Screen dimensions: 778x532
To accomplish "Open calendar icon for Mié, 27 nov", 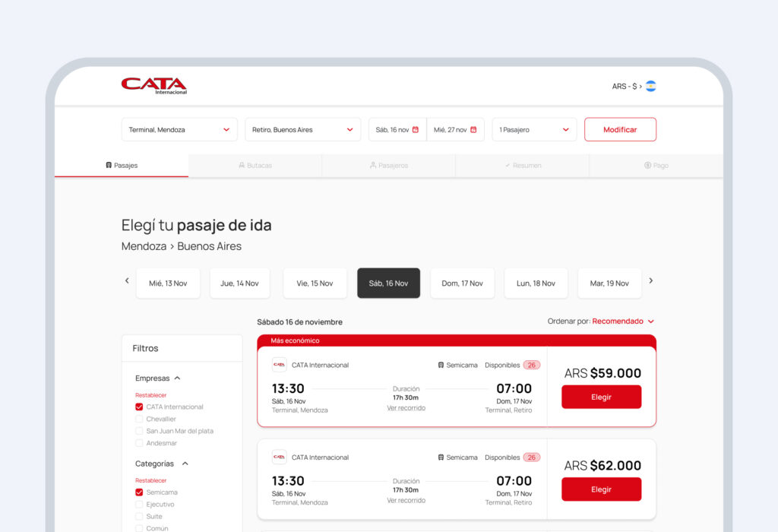I will (473, 130).
